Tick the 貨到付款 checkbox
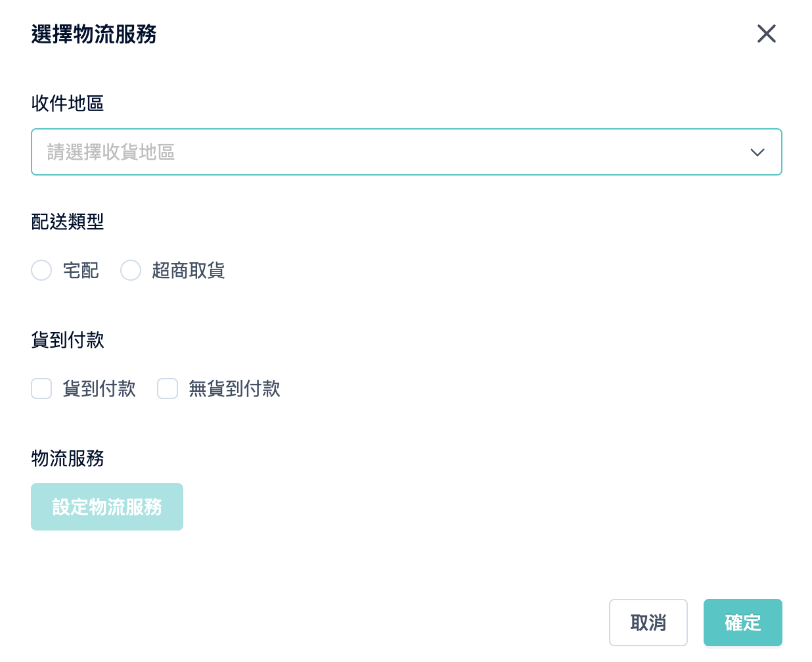Screen dimensions: 812x662 click(41, 389)
